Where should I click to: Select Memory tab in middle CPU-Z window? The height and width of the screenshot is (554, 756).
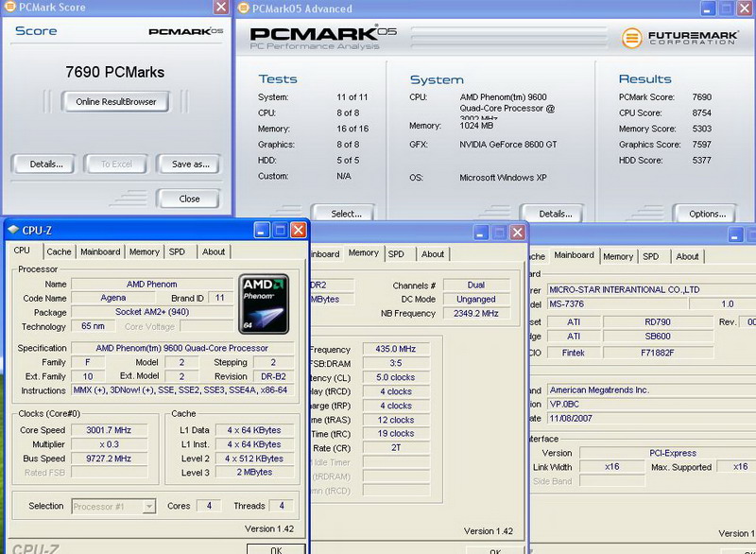364,252
